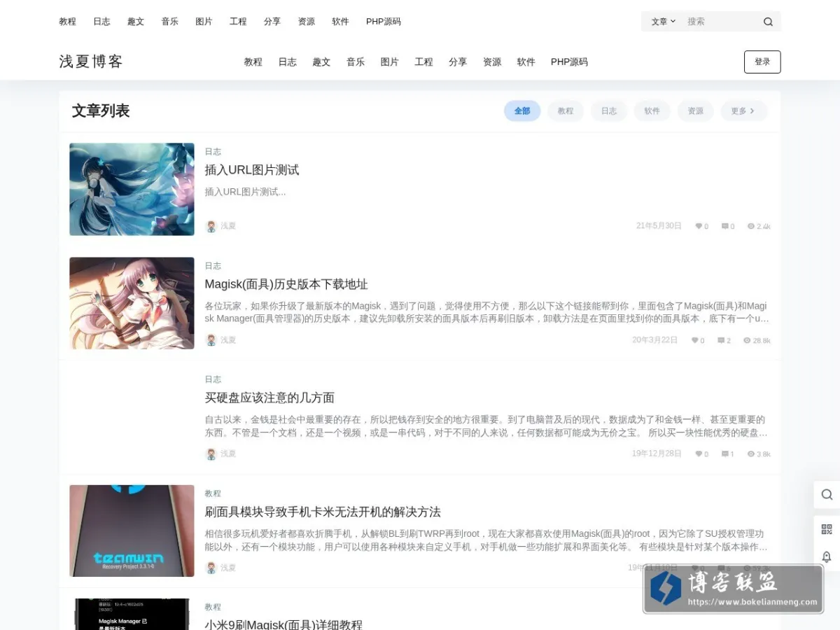Select the 资源 filter tab in article list
The height and width of the screenshot is (630, 840).
coord(696,111)
